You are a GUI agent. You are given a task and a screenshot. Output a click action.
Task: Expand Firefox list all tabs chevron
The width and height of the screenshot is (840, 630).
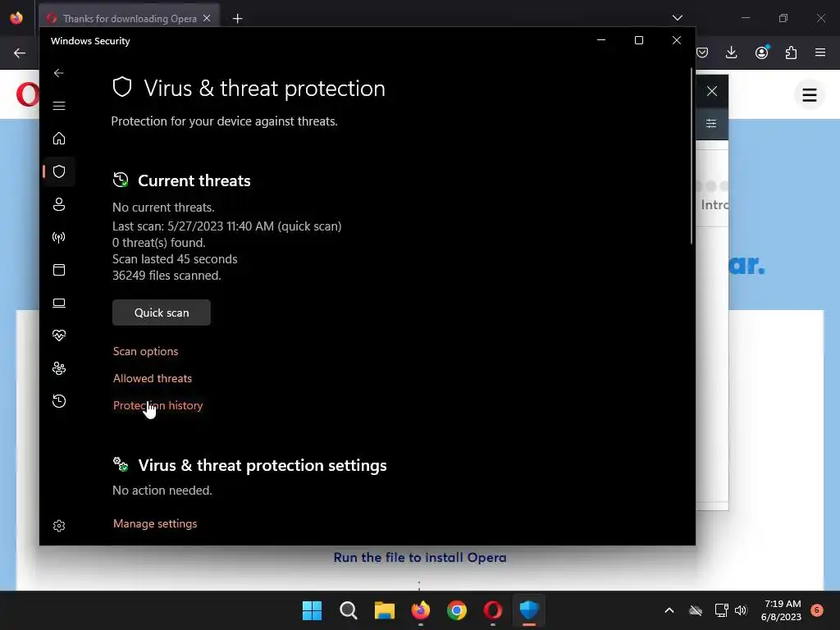[678, 18]
